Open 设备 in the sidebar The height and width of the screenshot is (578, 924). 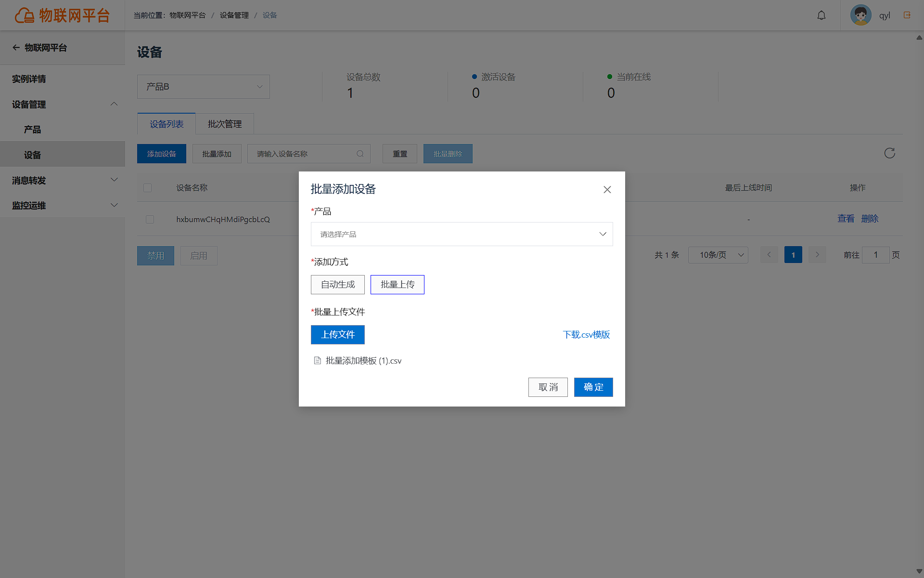[x=63, y=154]
